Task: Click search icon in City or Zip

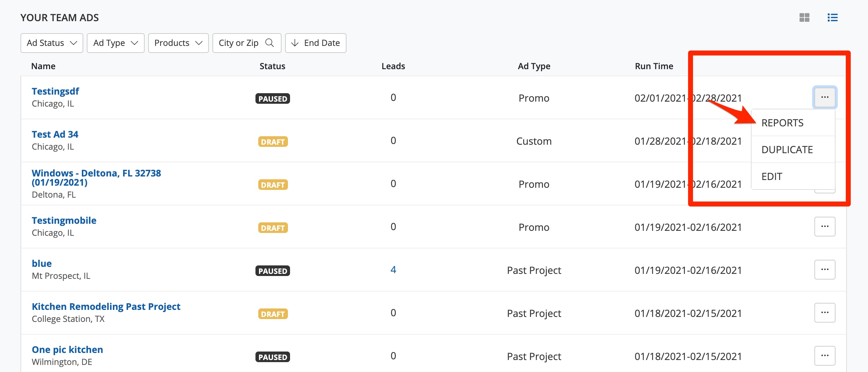Action: [270, 43]
